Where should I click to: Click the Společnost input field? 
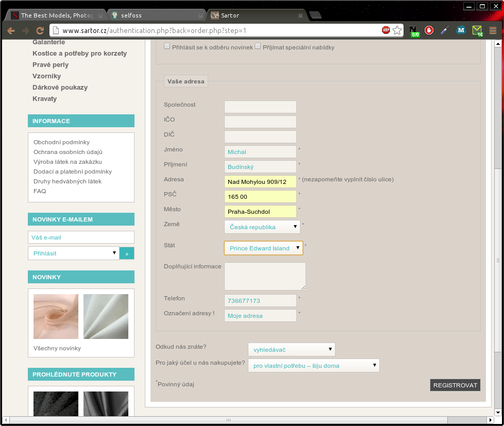click(x=260, y=107)
